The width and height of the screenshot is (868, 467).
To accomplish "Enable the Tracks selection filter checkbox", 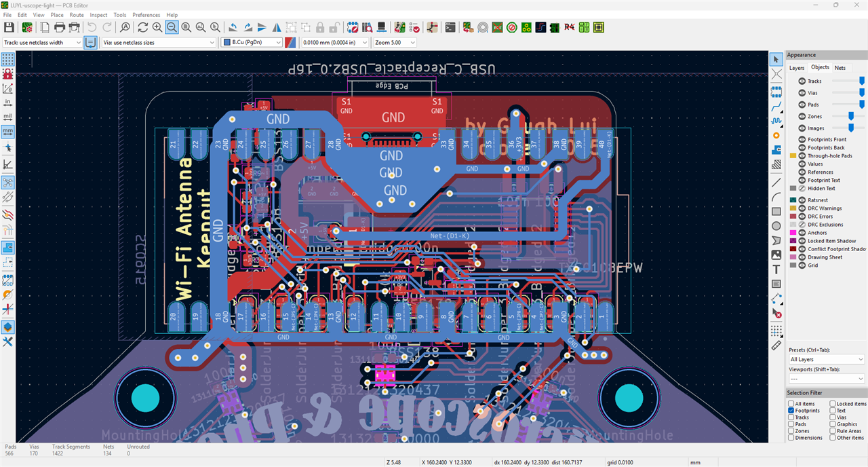I will [791, 417].
